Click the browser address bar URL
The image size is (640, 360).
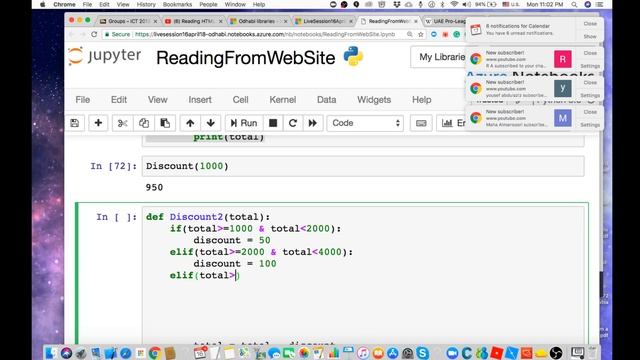[264, 34]
